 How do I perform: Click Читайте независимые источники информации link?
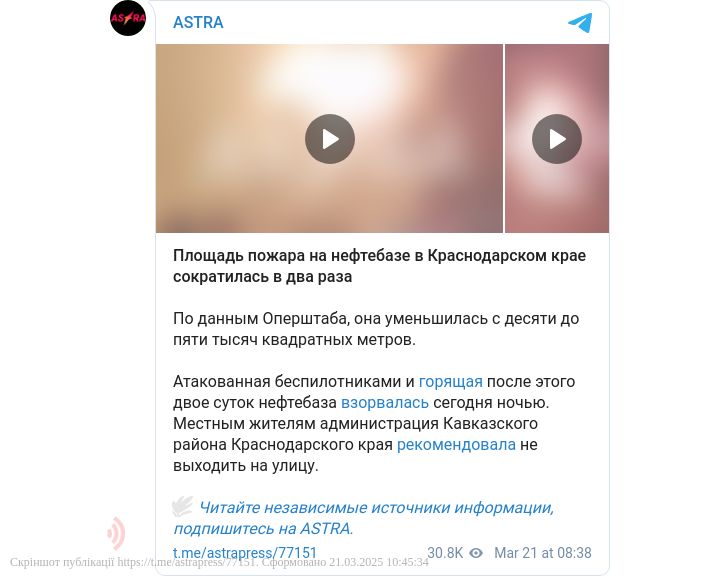coord(377,507)
